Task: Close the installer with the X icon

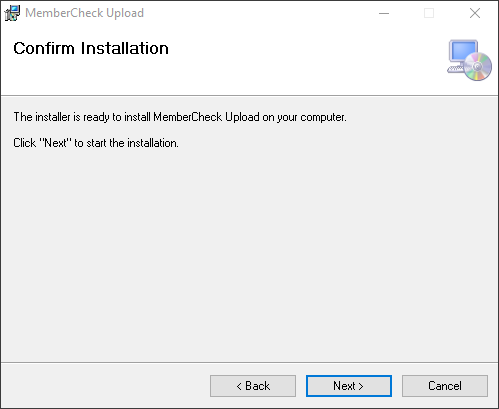Action: point(475,13)
